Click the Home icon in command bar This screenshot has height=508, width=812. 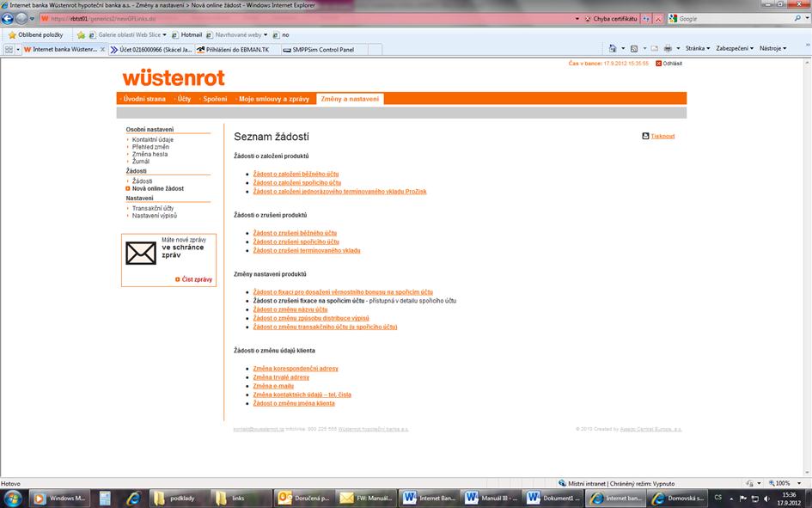tap(613, 48)
